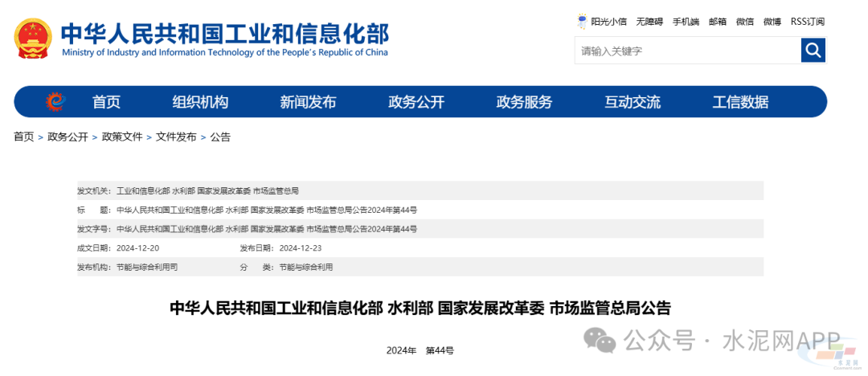The height and width of the screenshot is (376, 868).
Task: Open the 组织机构 menu
Action: (200, 102)
